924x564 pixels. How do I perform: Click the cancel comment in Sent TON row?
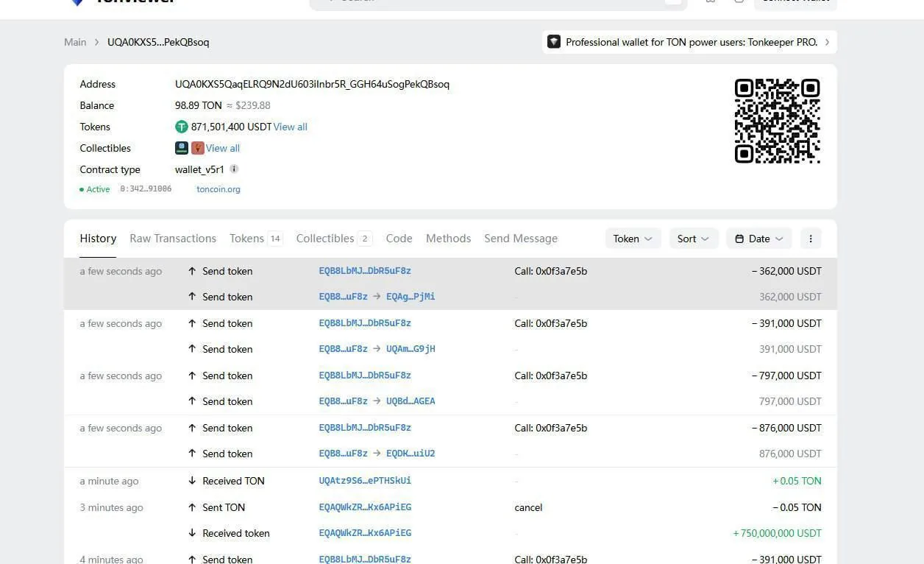528,507
